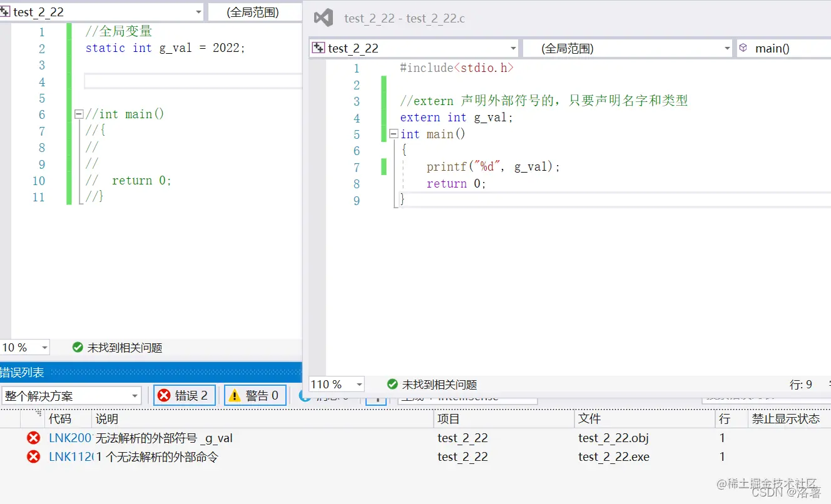Select the 无法解析的外部符号 _g_val error description
The image size is (831, 504).
point(164,438)
